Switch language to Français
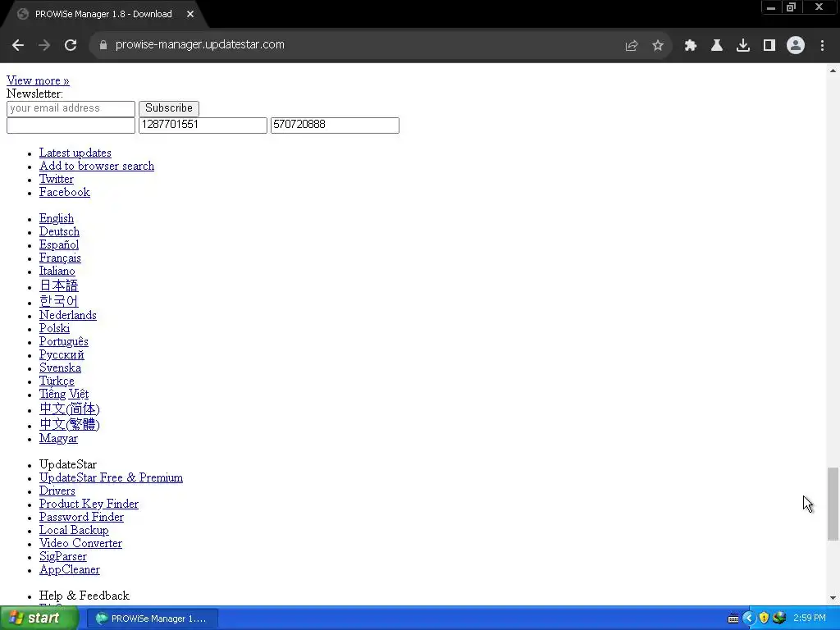 tap(60, 258)
